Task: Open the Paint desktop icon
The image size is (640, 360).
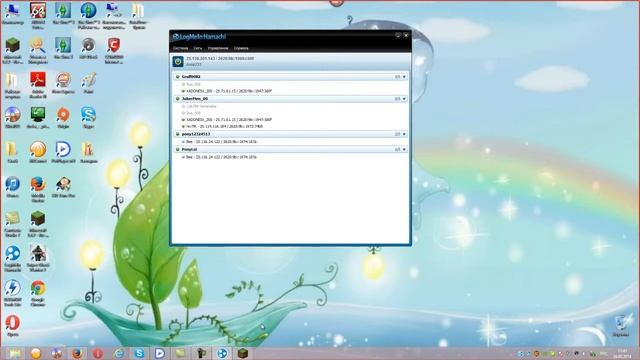Action: click(89, 83)
